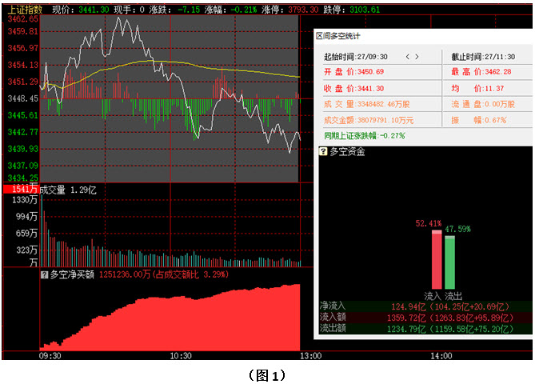Click the 同期上证涨跌幅:-0.27% text
The height and width of the screenshot is (392, 535).
(x=364, y=136)
